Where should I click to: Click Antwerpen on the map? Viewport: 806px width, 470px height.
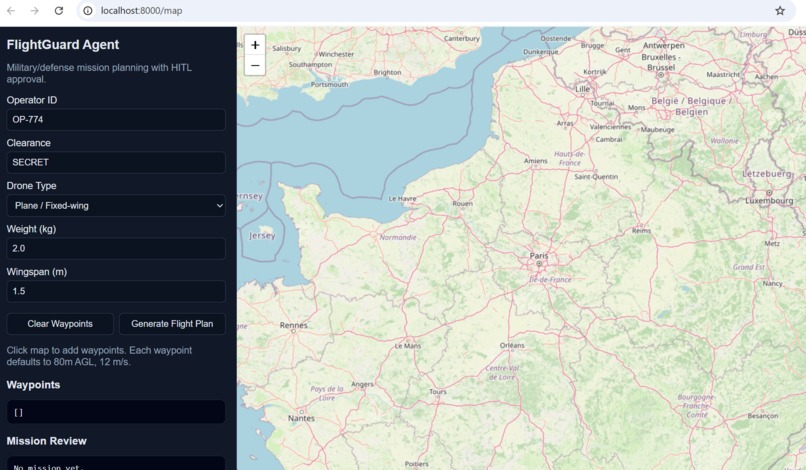click(x=664, y=45)
